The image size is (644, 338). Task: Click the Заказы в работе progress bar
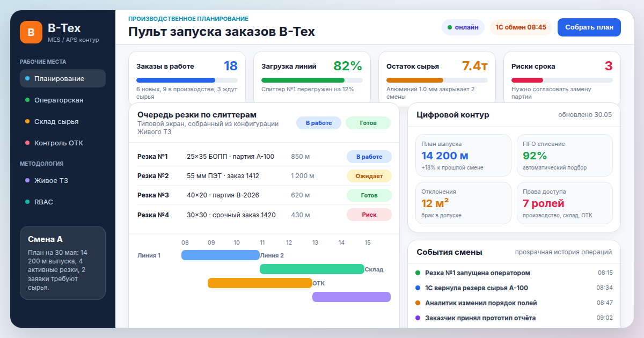(x=187, y=80)
